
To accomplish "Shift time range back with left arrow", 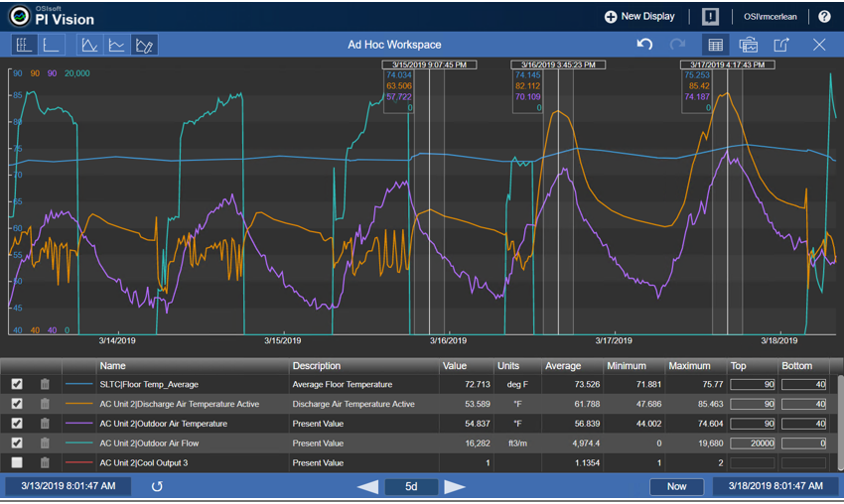I will [x=367, y=486].
